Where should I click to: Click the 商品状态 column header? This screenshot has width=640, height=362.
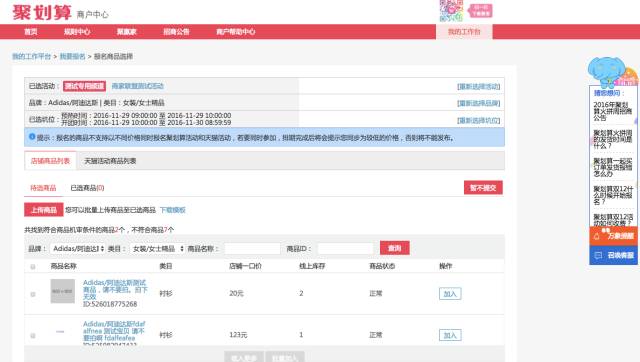[x=382, y=266]
